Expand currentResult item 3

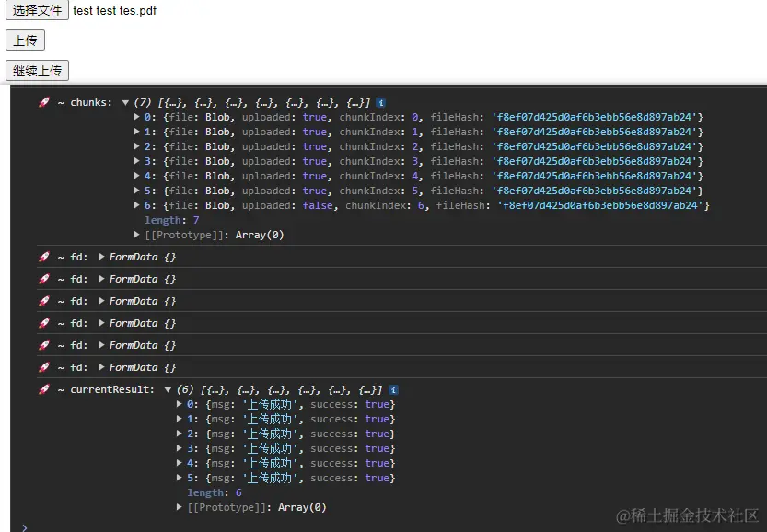[x=180, y=448]
